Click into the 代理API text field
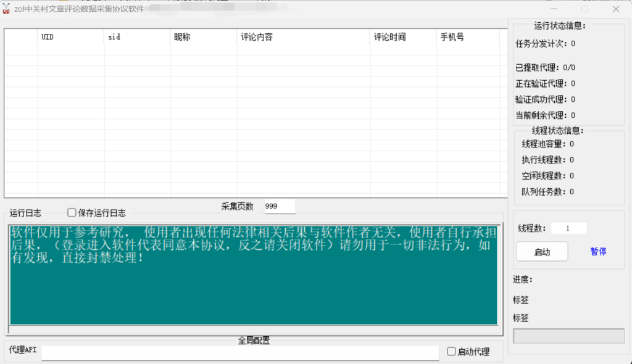The height and width of the screenshot is (364, 632). (240, 352)
